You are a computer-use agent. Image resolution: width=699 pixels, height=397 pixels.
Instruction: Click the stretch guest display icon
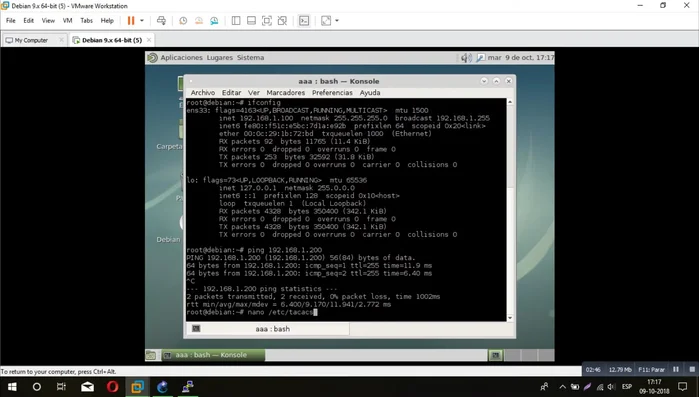(x=326, y=20)
